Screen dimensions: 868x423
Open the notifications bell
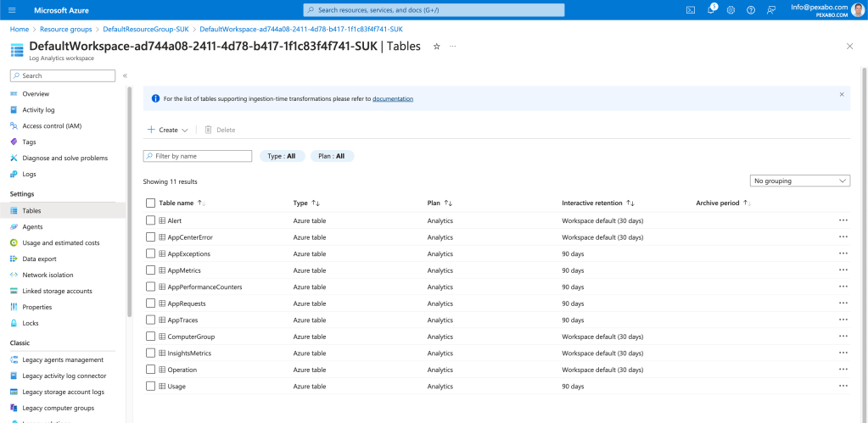coord(711,10)
